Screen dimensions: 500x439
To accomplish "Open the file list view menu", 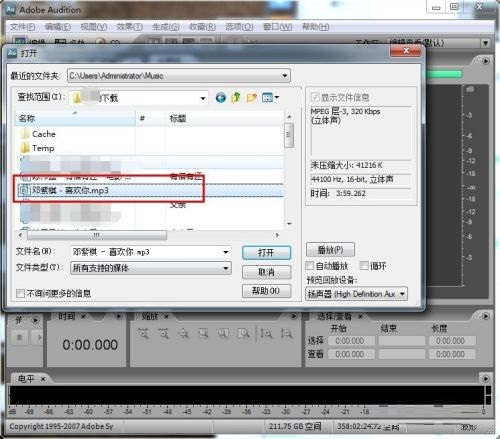I will pyautogui.click(x=270, y=97).
